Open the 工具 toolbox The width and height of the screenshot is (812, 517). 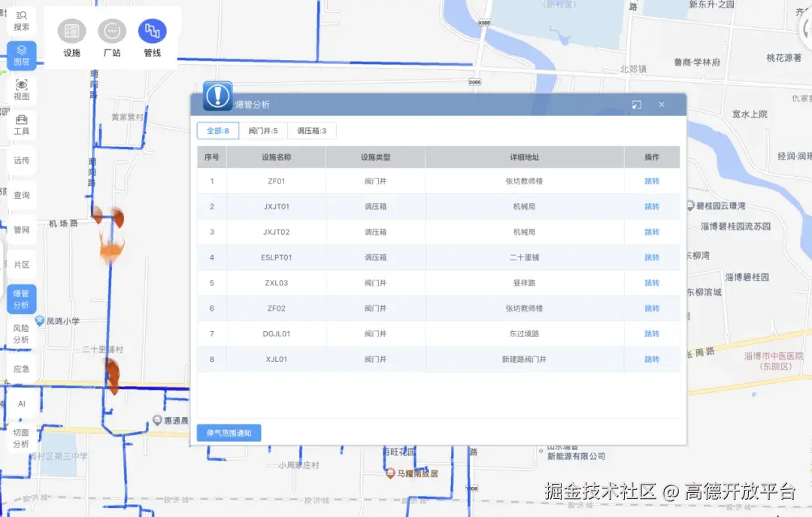(x=22, y=125)
